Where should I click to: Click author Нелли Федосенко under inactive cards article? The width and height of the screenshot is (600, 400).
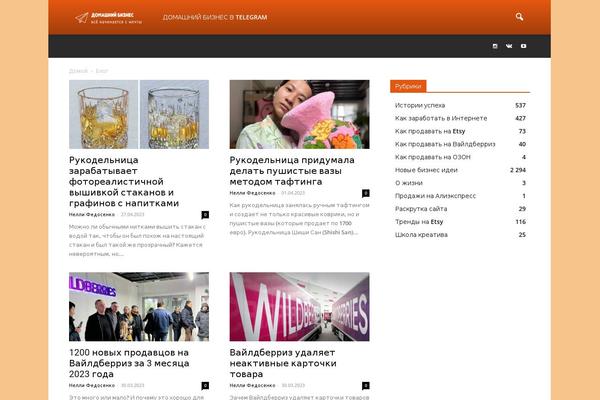[252, 385]
